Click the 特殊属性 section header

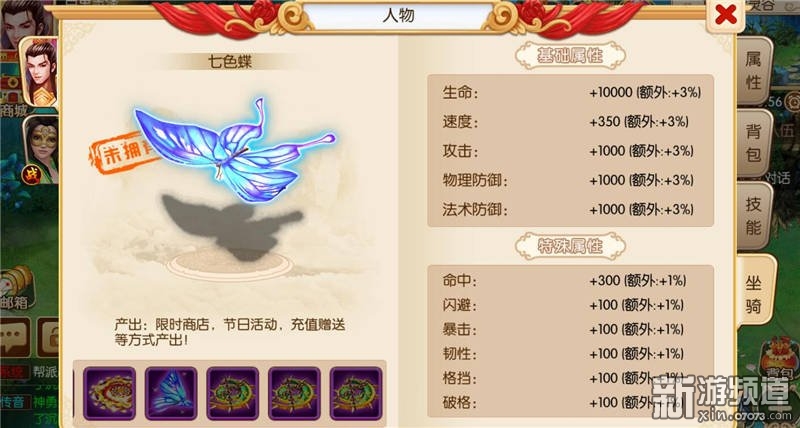coord(570,246)
